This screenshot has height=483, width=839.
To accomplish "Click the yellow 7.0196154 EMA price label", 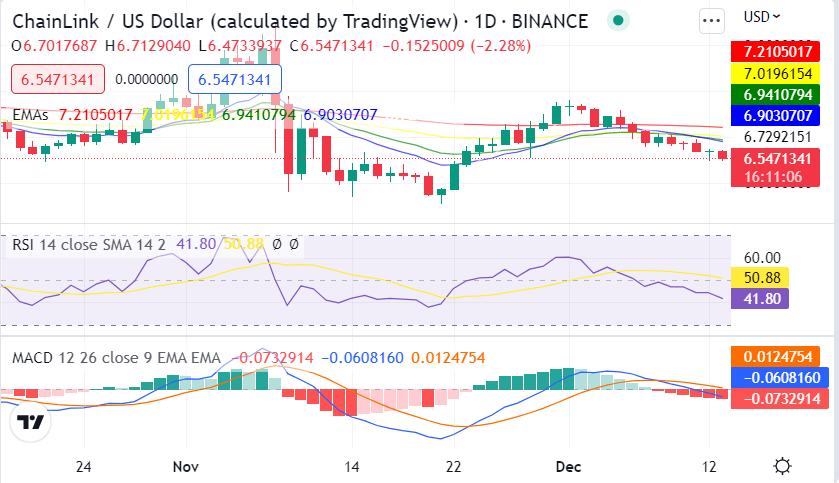I will click(775, 73).
